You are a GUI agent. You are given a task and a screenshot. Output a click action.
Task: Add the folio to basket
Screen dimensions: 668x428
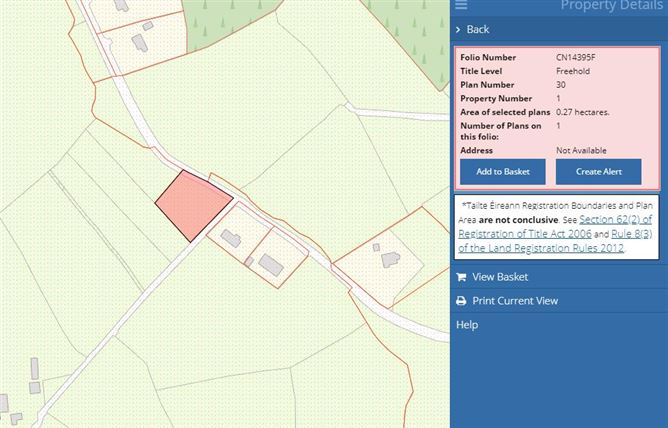click(503, 172)
